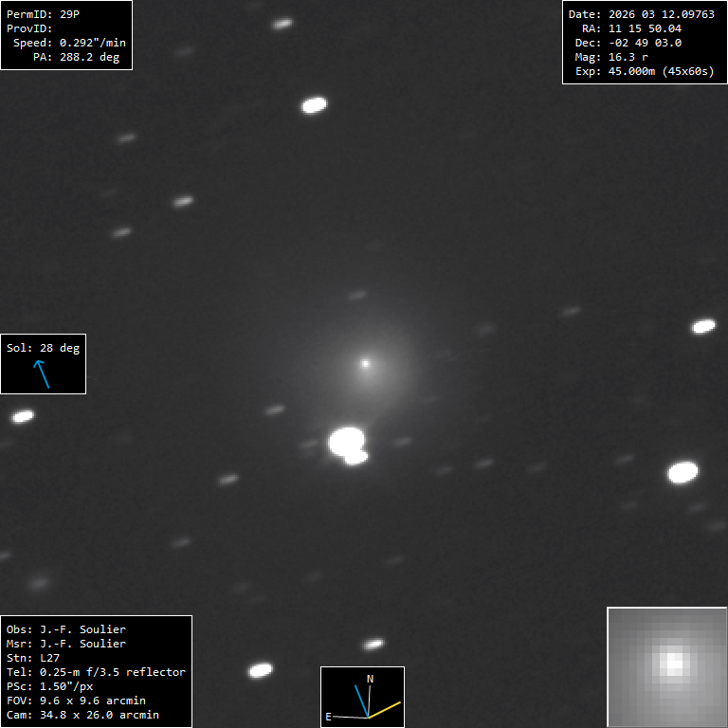Viewport: 728px width, 728px height.
Task: Select the Tel 0.25-m f/3.5 reflector text
Action: [x=96, y=672]
